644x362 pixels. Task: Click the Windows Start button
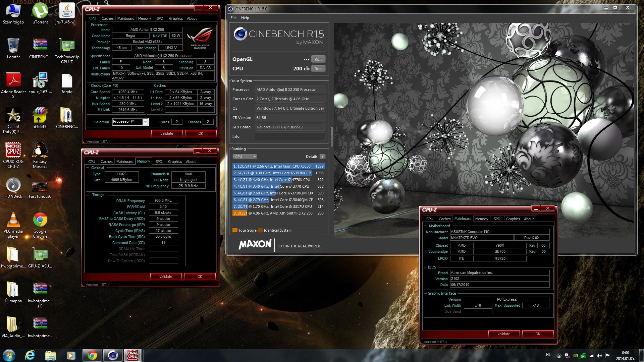pyautogui.click(x=9, y=355)
